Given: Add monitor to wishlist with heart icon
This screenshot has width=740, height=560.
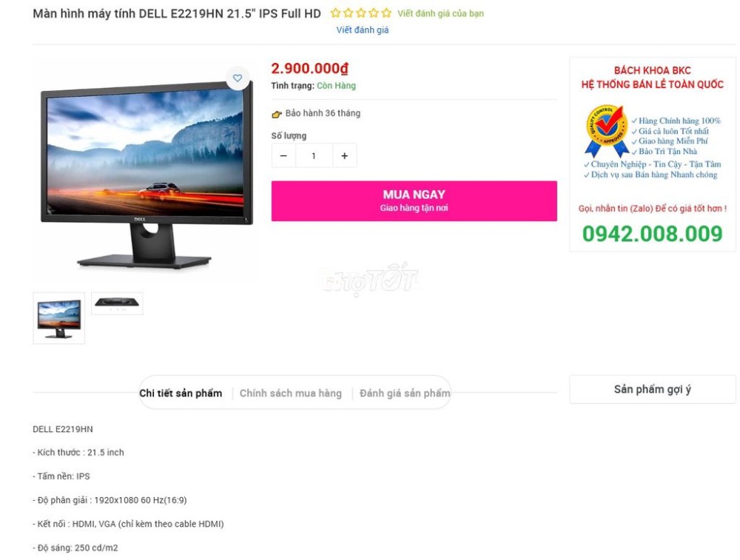Looking at the screenshot, I should 238,78.
